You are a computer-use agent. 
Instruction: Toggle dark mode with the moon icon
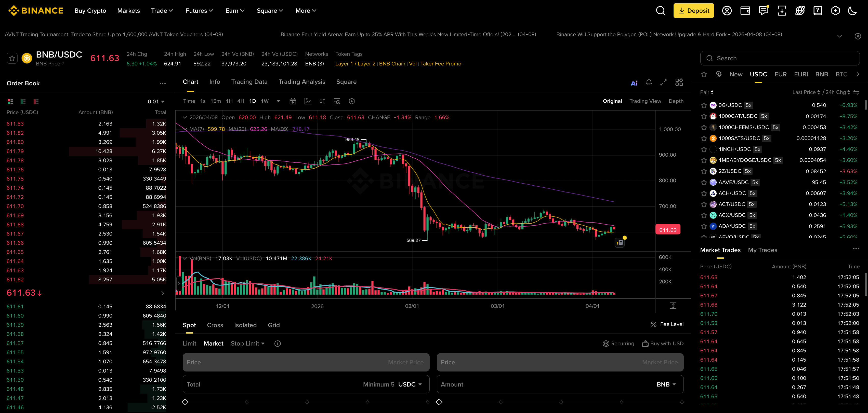coord(852,11)
